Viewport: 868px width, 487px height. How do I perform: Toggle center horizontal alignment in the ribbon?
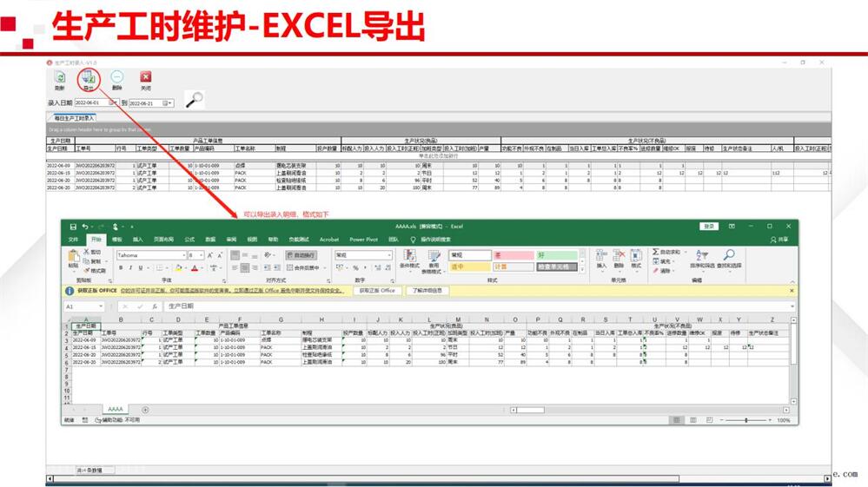coord(245,268)
